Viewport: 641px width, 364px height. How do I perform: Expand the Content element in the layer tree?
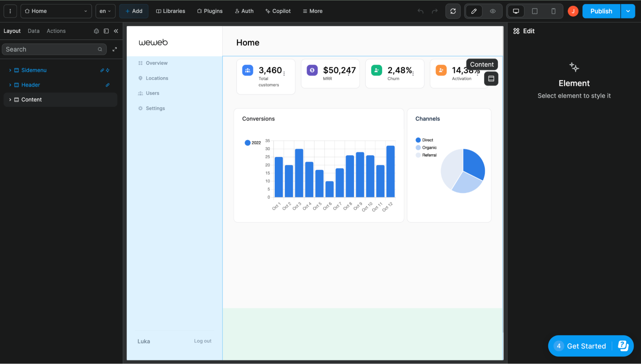(10, 99)
